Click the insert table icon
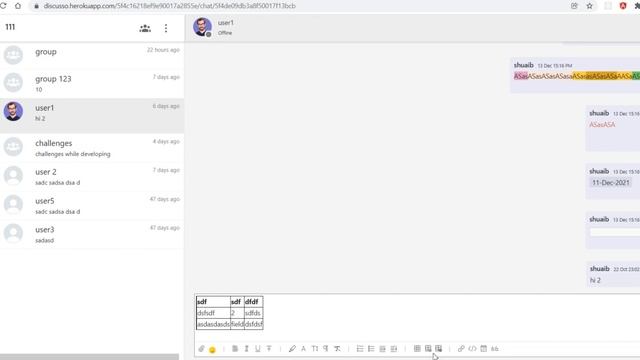This screenshot has width=640, height=360. tap(417, 349)
